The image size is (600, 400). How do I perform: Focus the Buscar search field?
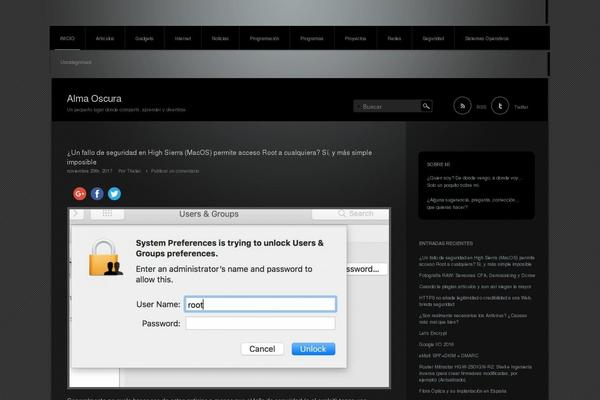click(x=386, y=106)
